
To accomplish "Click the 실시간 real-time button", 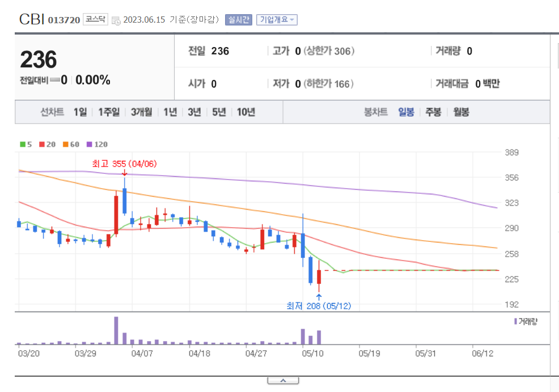I will tap(239, 20).
